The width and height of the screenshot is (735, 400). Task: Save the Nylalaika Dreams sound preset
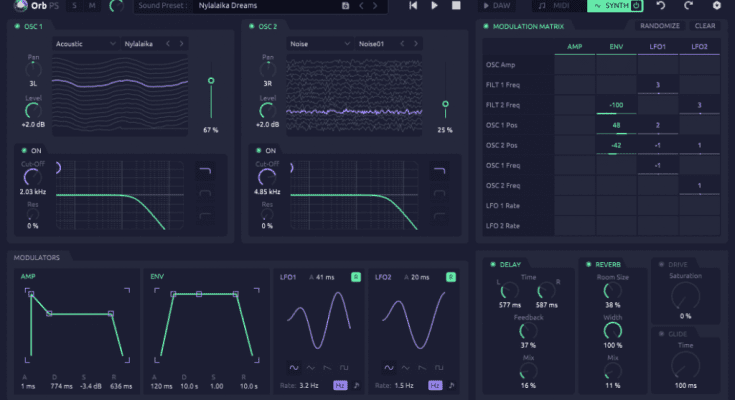coord(346,6)
